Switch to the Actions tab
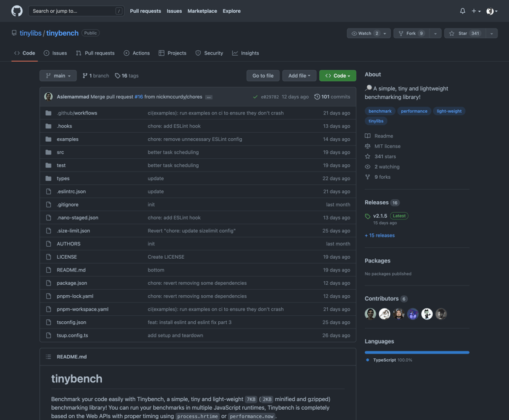Image resolution: width=509 pixels, height=420 pixels. click(x=137, y=53)
